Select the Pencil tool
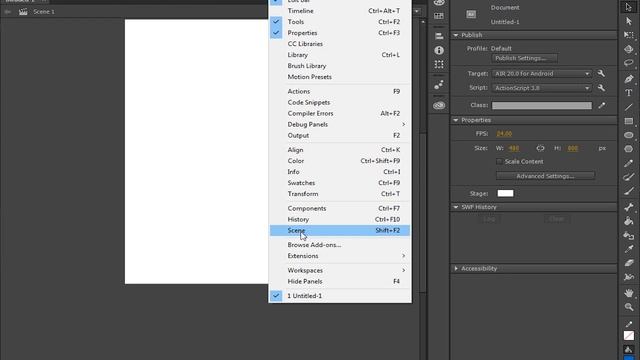Screen dimensions: 640x360 (x=629, y=163)
